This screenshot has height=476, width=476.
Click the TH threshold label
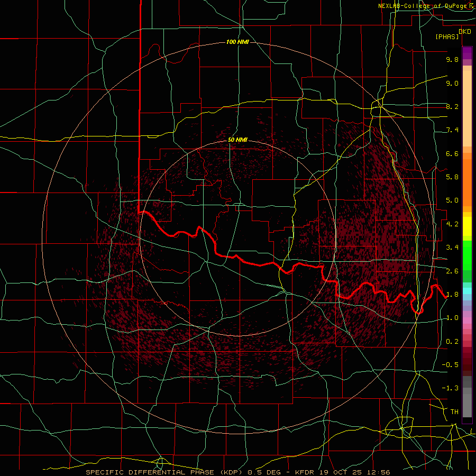coord(454,411)
